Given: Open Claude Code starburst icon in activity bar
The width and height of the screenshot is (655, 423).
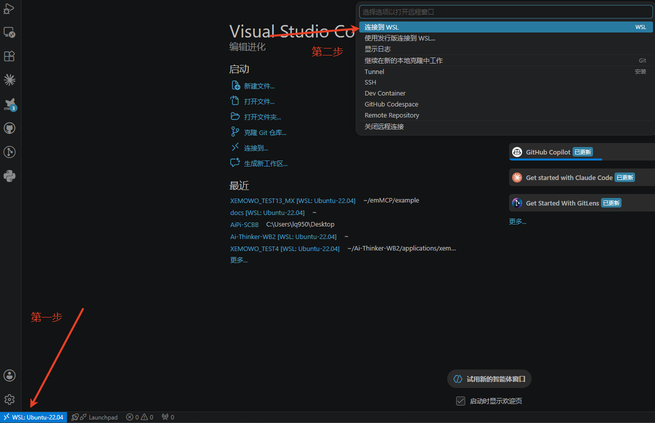Looking at the screenshot, I should (x=9, y=80).
